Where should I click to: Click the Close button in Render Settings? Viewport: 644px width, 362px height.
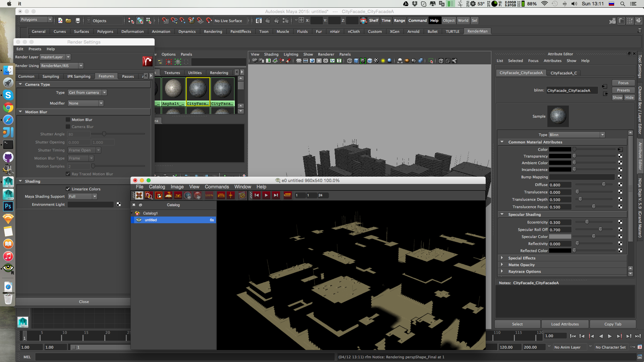[84, 302]
